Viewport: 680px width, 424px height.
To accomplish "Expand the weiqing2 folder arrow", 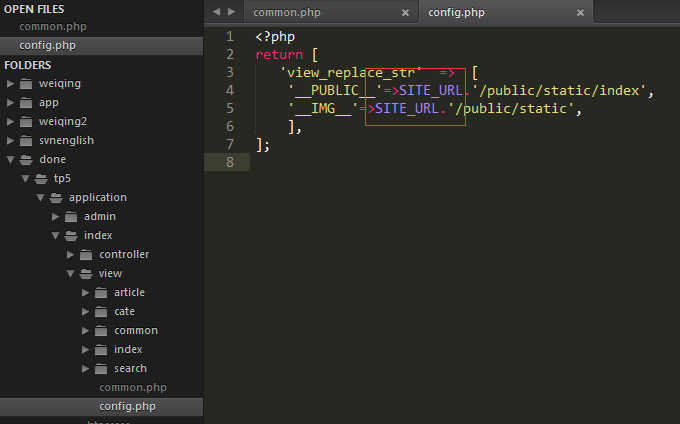I will coord(10,121).
